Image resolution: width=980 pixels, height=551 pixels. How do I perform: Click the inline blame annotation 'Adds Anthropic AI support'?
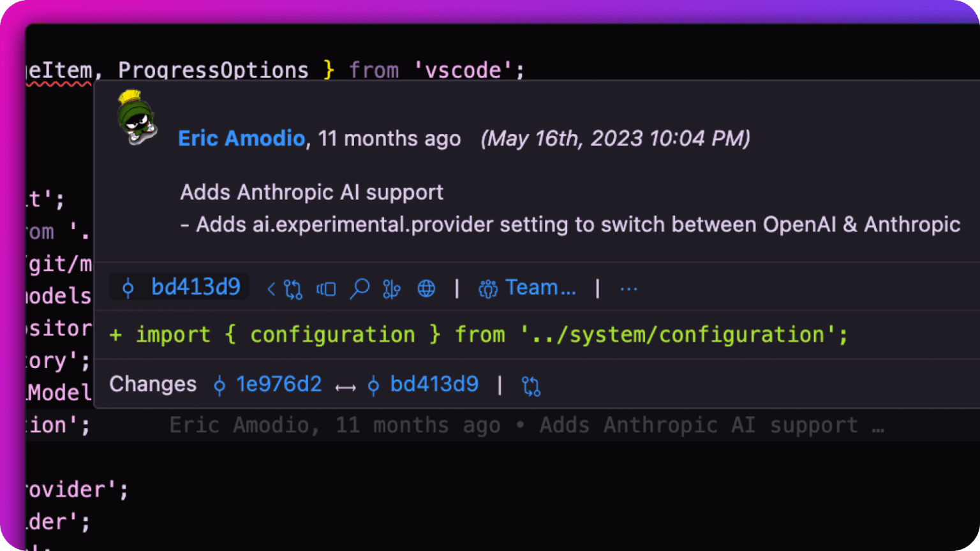pos(699,425)
